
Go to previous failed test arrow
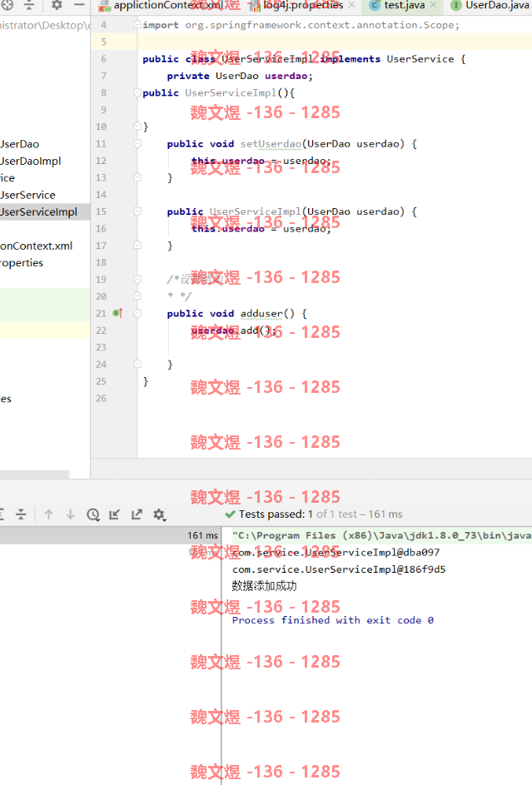[x=48, y=514]
